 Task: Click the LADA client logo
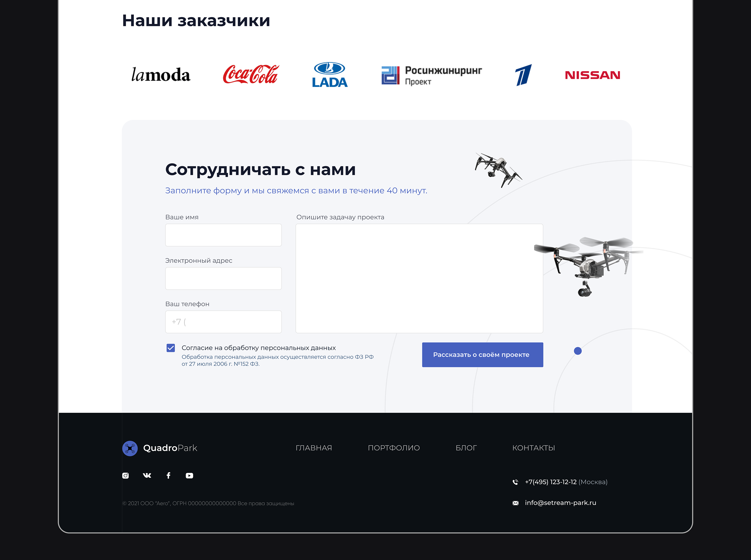(330, 75)
